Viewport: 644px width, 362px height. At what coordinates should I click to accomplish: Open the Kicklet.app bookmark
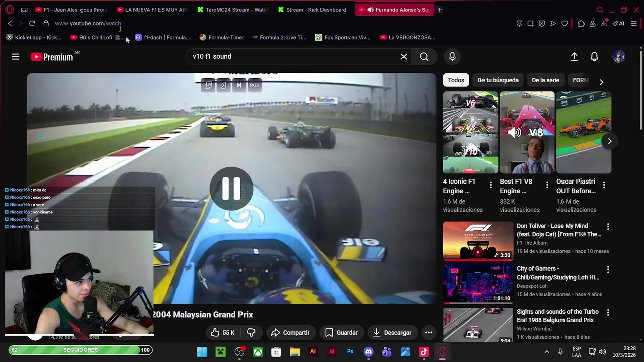click(x=34, y=37)
